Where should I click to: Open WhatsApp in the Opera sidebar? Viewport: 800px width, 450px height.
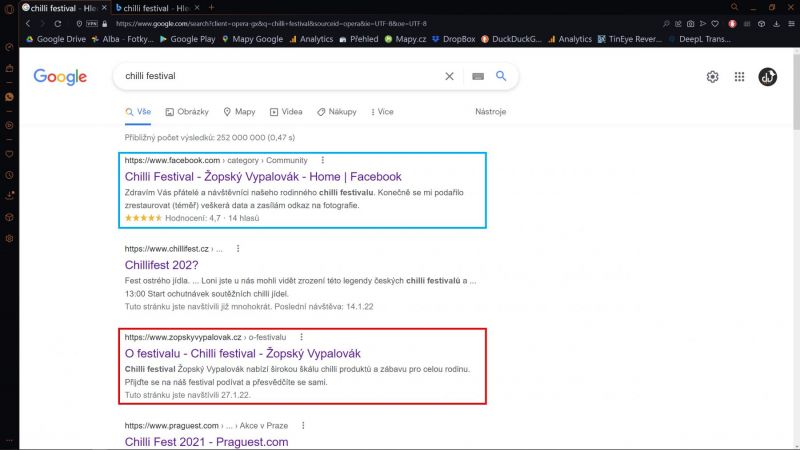point(9,97)
